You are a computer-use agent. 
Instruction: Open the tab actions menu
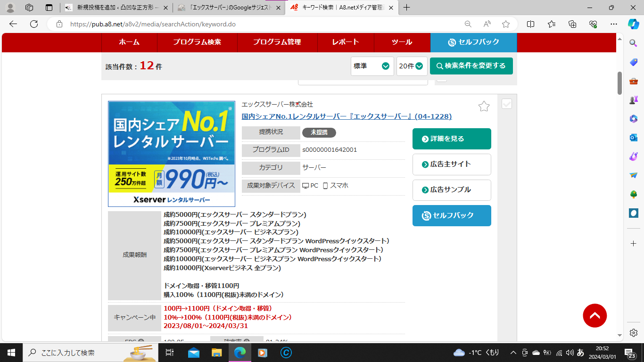(49, 8)
